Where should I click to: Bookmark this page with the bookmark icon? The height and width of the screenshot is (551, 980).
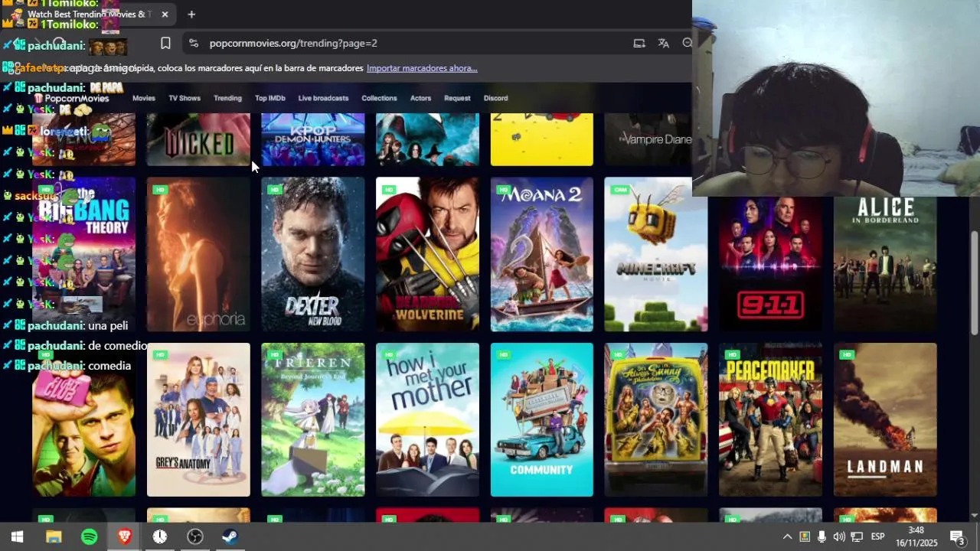tap(165, 44)
